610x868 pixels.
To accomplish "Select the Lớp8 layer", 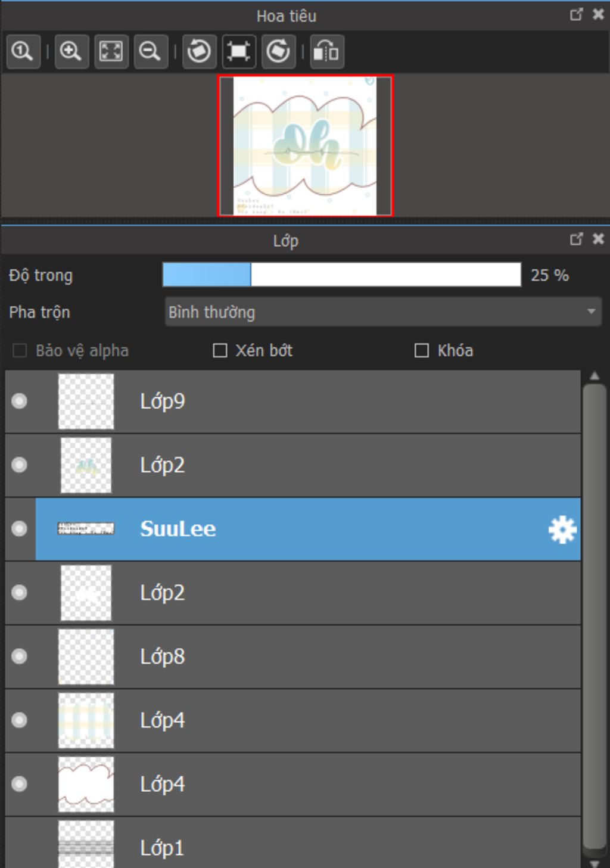I will [292, 657].
